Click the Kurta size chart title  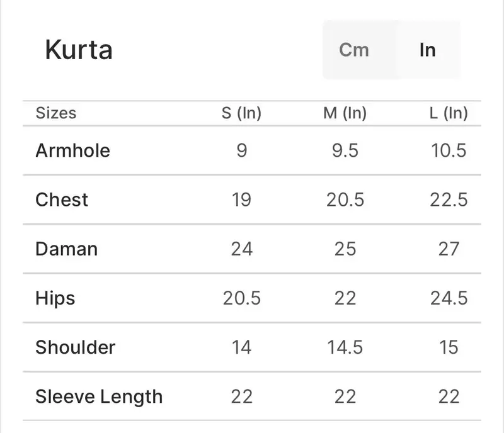[79, 50]
